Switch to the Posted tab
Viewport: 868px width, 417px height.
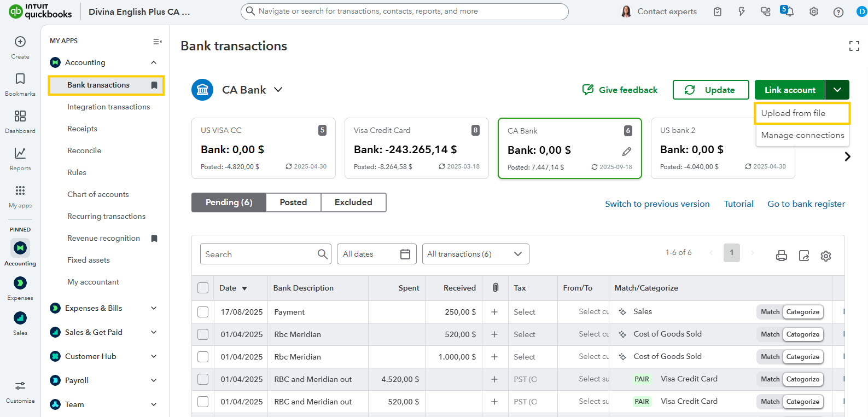point(293,202)
